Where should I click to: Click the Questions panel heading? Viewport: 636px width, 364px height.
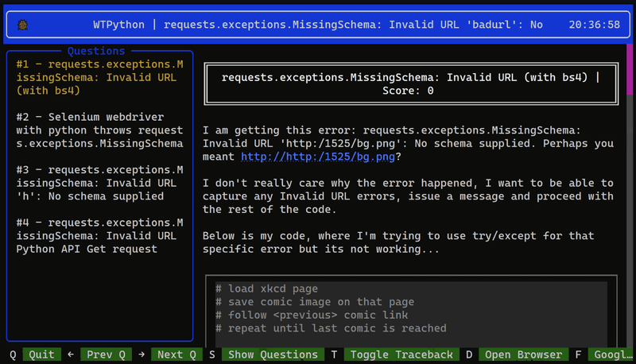point(96,51)
